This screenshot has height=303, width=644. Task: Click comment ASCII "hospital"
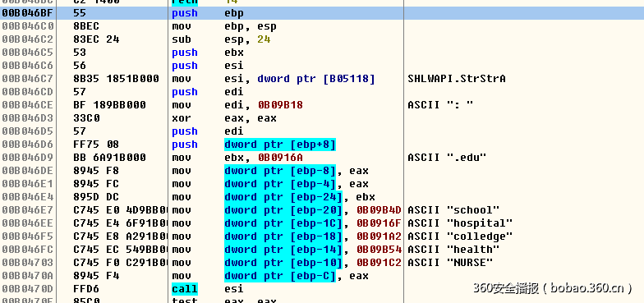[460, 223]
